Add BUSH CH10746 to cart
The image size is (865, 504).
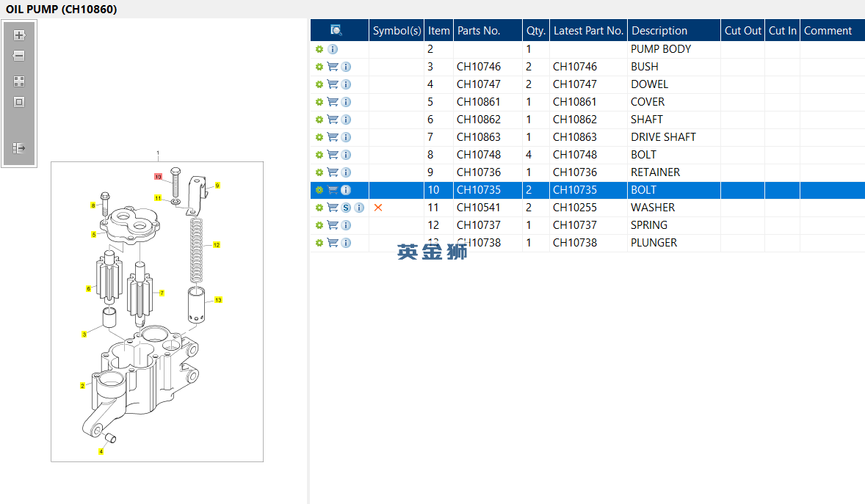333,67
